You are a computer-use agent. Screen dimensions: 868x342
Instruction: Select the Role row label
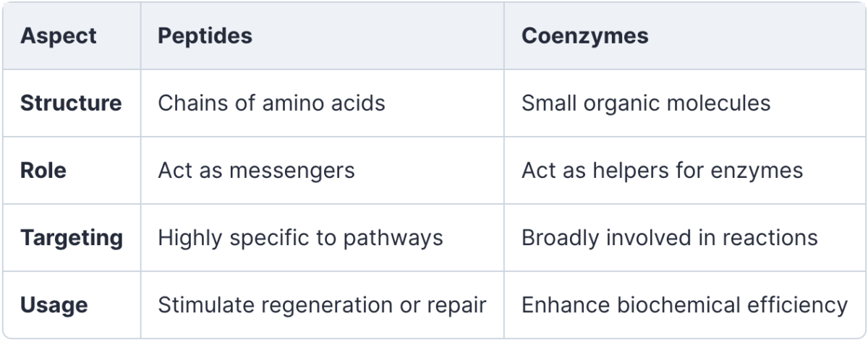coord(43,170)
